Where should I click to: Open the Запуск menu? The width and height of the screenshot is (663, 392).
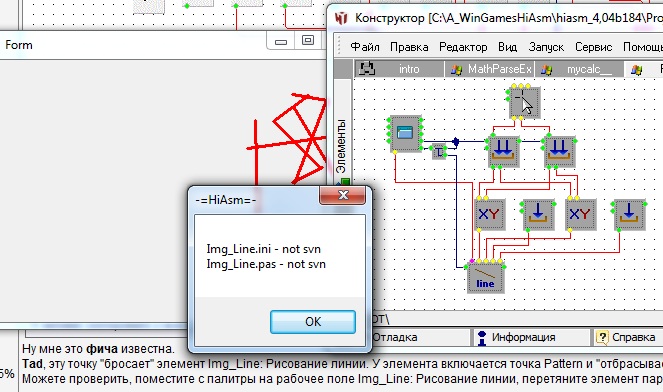(546, 47)
